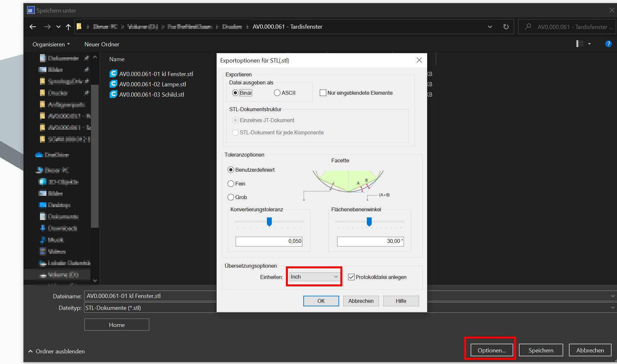Open the view options dropdown arrow
617x364 pixels.
[589, 44]
